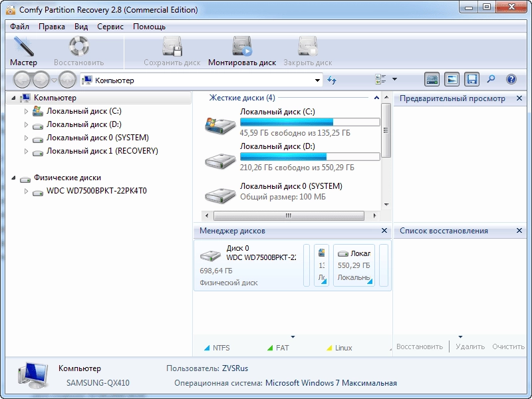The height and width of the screenshot is (399, 532).
Task: Collapse the Физические диски tree node
Action: (13, 178)
